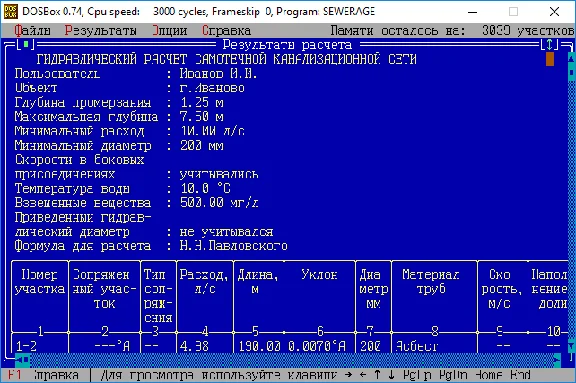The height and width of the screenshot is (383, 576).
Task: Click the horizontal scrollbar track
Action: pos(292,359)
